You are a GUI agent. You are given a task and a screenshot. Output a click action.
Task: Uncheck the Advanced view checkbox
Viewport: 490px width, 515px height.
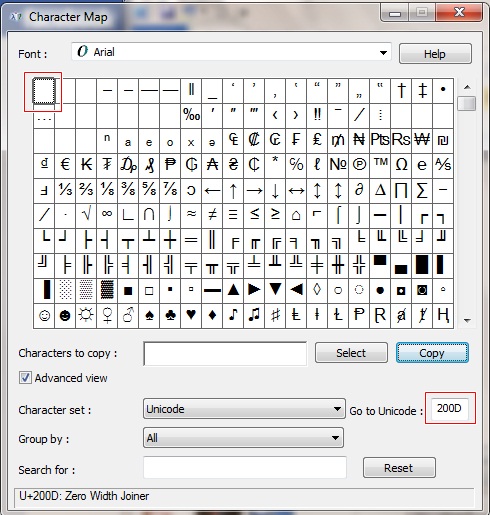[25, 378]
